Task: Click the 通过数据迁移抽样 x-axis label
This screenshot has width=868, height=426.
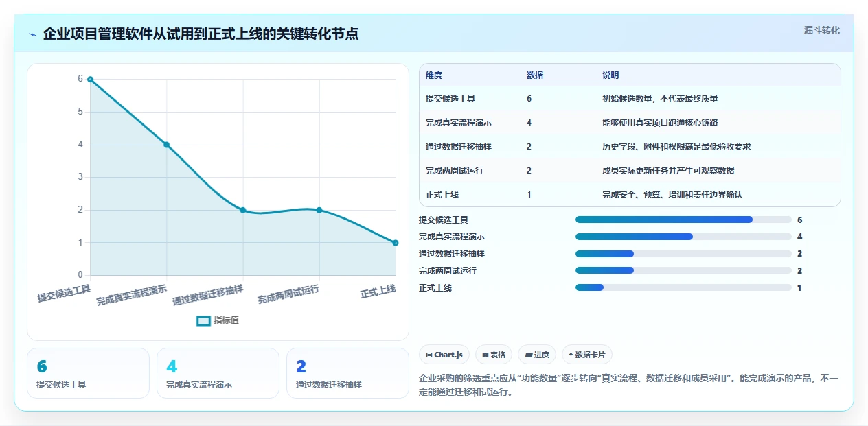Action: coord(208,295)
